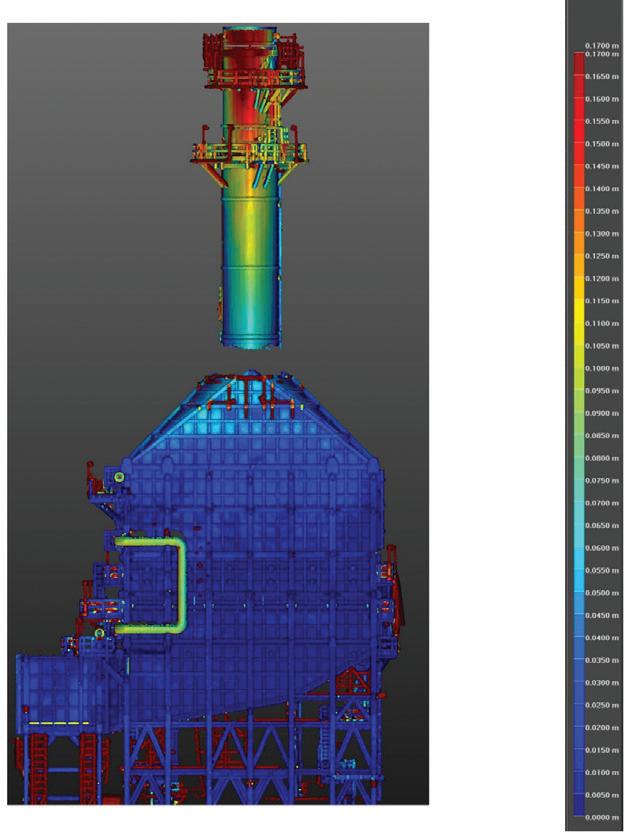This screenshot has height=833, width=628.
Task: Click the 0.0200 m scale label
Action: [x=602, y=727]
